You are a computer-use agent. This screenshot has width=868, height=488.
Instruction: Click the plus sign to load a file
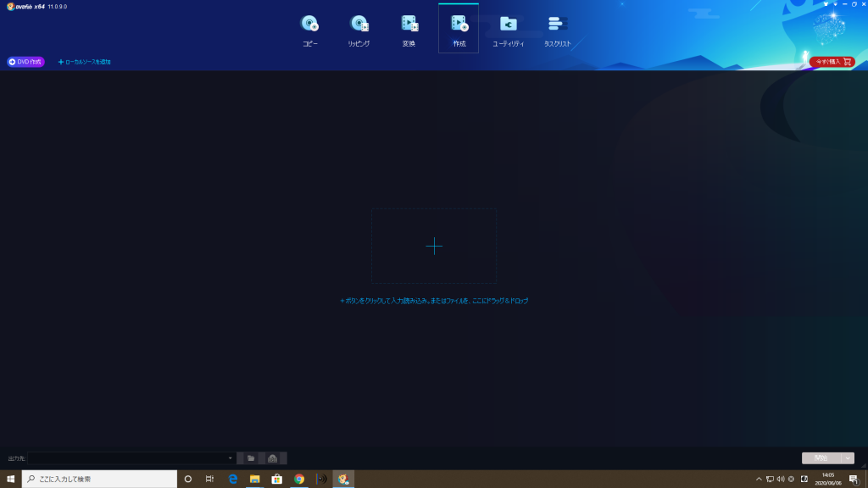(x=434, y=246)
